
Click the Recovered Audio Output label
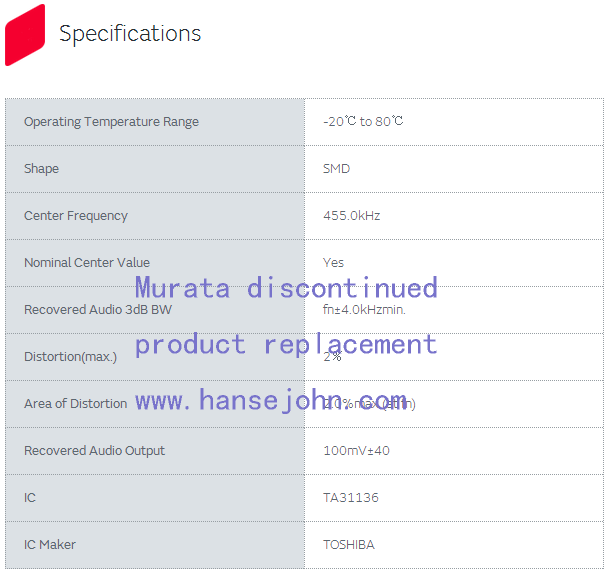pyautogui.click(x=94, y=451)
